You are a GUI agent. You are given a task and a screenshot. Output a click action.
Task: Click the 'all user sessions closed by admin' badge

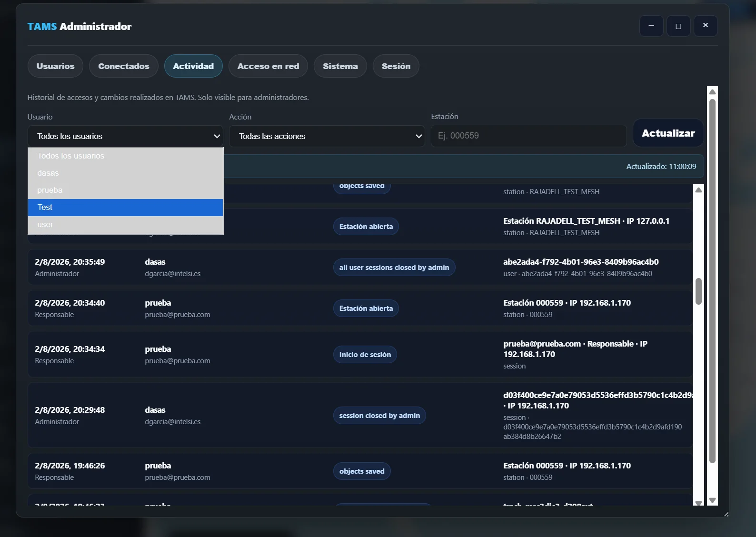pos(394,268)
